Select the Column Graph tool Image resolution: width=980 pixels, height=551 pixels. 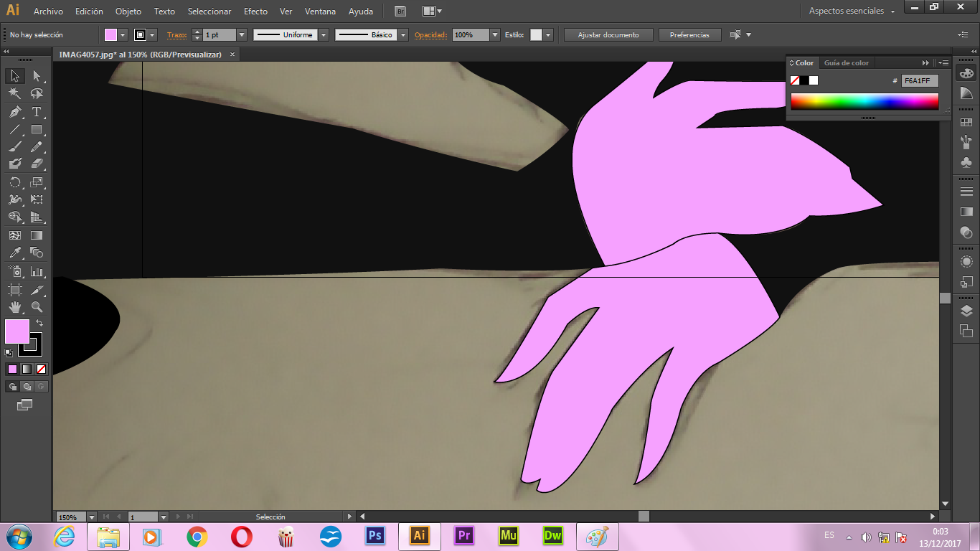[x=37, y=272]
